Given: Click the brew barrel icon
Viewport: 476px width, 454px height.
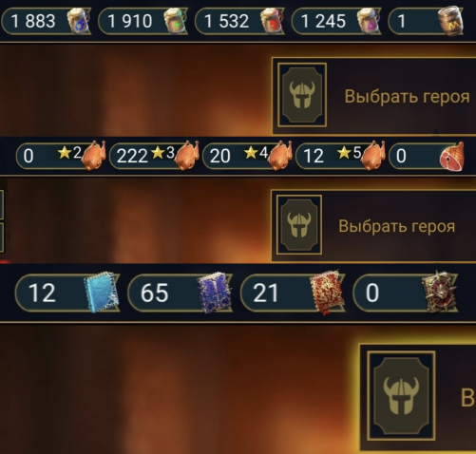Looking at the screenshot, I should click(x=450, y=21).
